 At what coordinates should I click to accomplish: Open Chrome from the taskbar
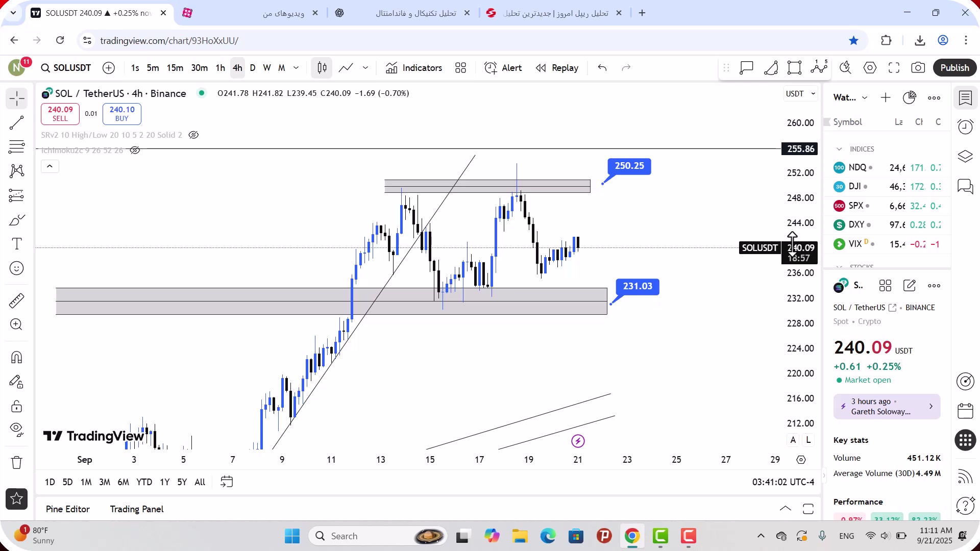(632, 536)
